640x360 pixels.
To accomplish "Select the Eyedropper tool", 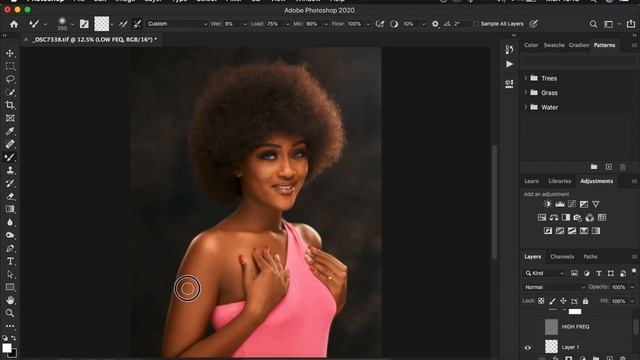I will (10, 131).
